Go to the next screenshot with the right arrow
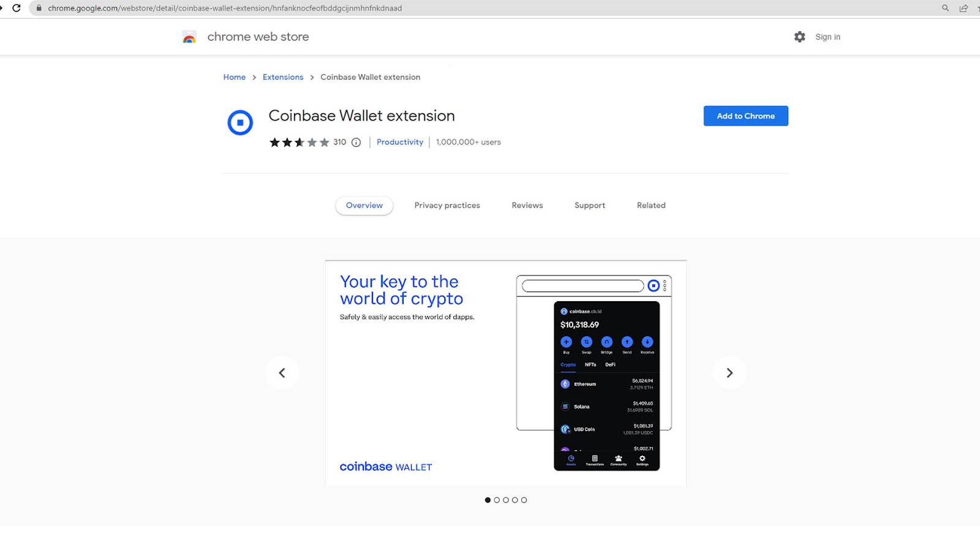Image resolution: width=980 pixels, height=551 pixels. click(x=729, y=373)
